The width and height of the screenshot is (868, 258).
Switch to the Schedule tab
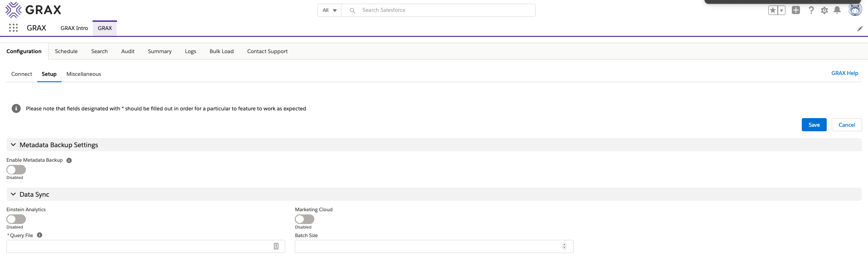pos(66,51)
